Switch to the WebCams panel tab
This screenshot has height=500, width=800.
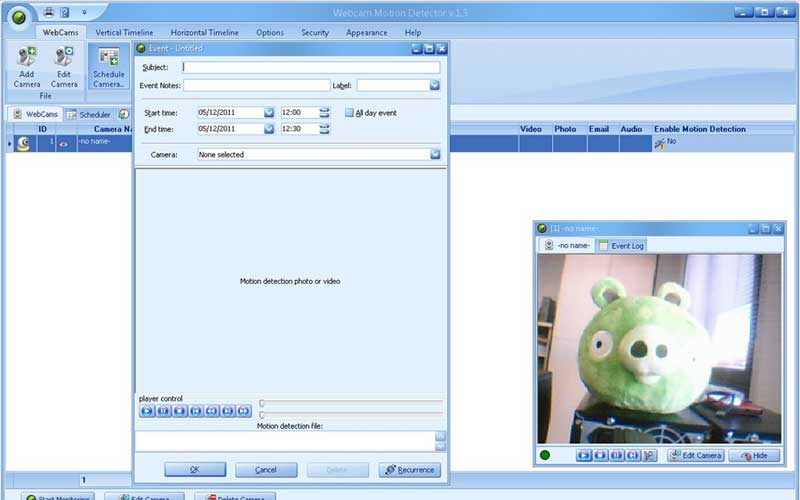tap(35, 114)
